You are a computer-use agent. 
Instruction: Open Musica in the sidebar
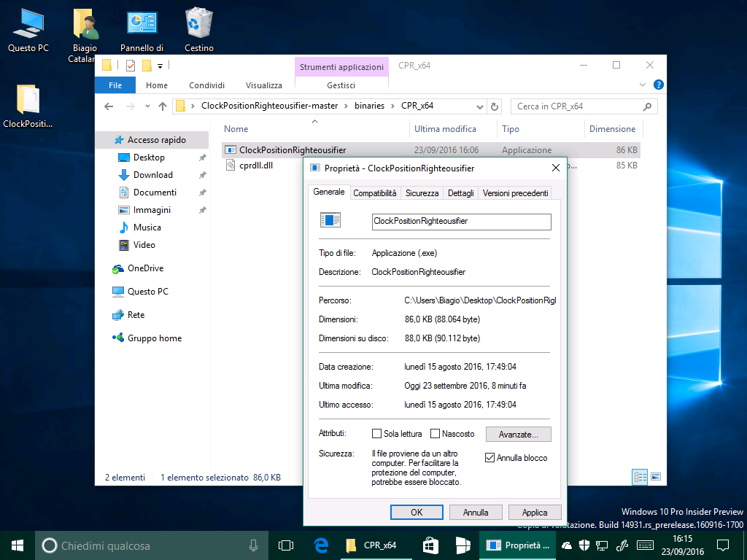click(147, 227)
